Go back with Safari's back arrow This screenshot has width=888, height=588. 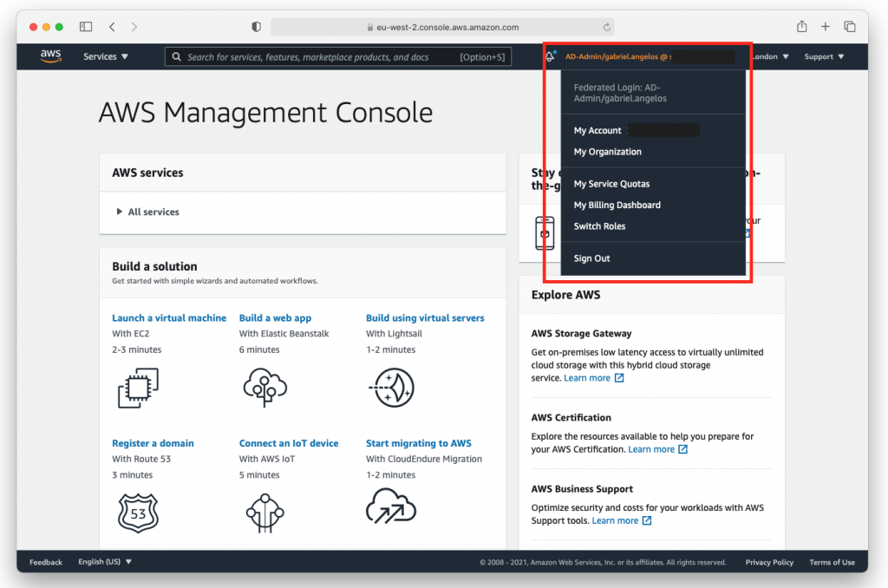coord(112,27)
